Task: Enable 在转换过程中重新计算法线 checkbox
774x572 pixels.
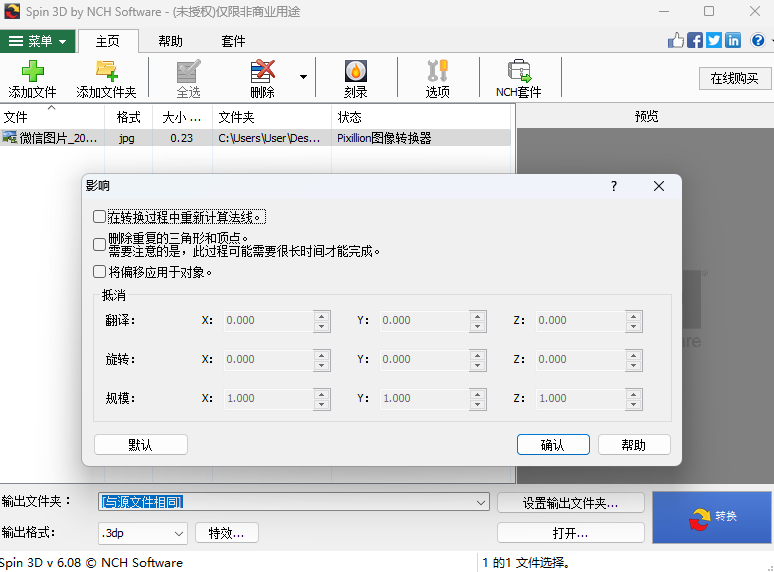Action: [99, 217]
